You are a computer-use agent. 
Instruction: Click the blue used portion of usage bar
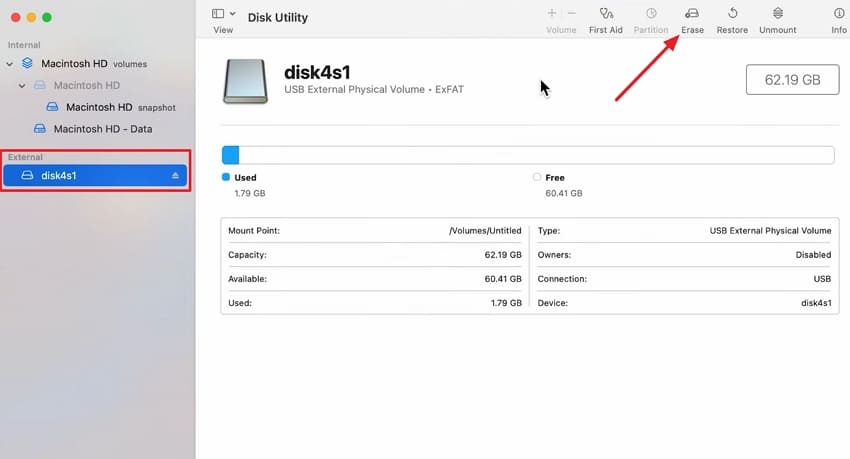(230, 155)
